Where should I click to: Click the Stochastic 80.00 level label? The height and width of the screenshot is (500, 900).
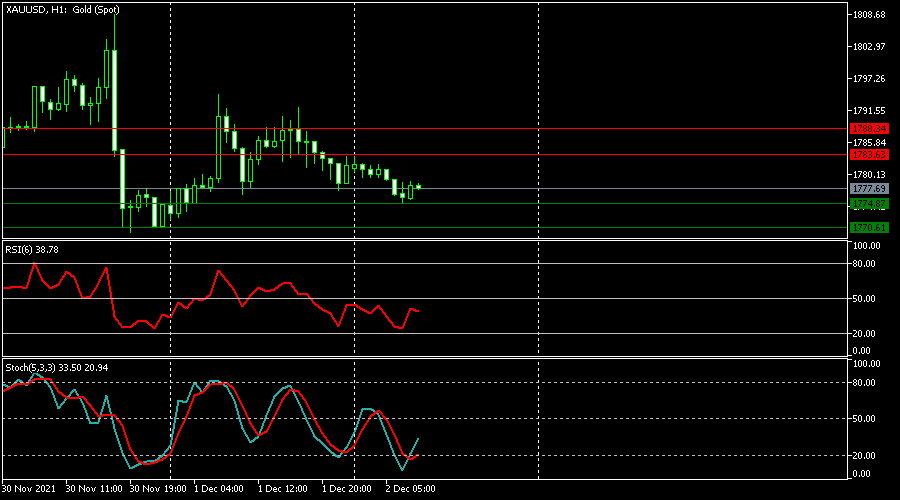[x=864, y=383]
